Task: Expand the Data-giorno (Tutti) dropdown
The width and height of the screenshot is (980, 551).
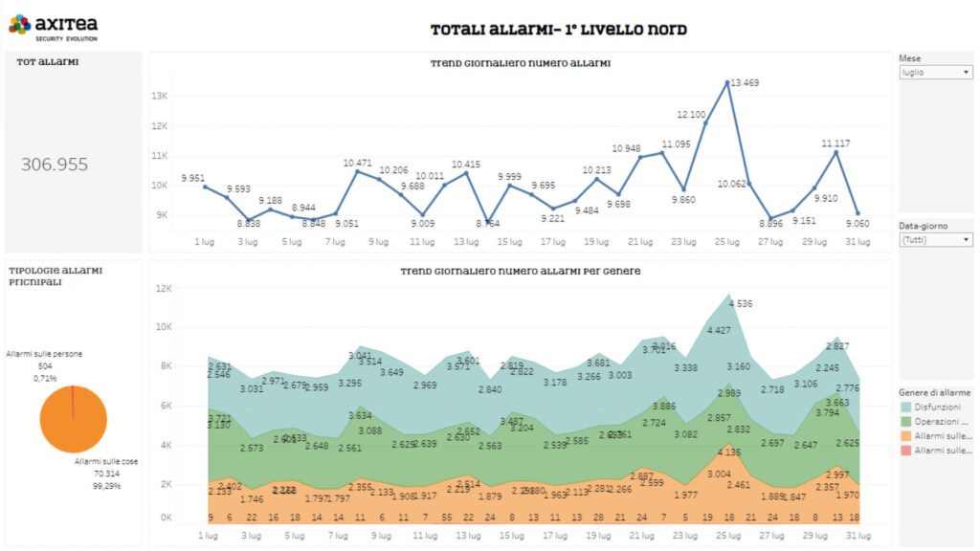Action: tap(936, 240)
